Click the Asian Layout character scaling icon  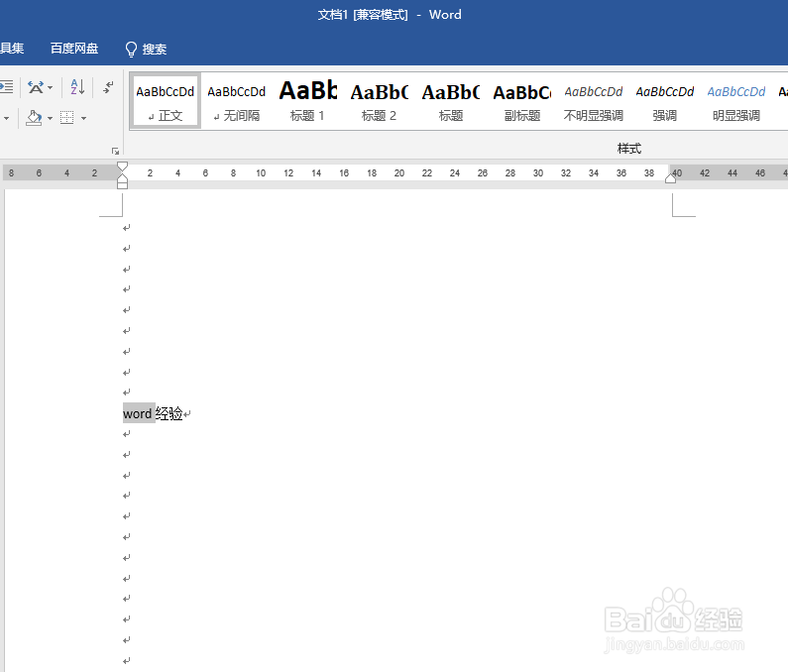(35, 87)
